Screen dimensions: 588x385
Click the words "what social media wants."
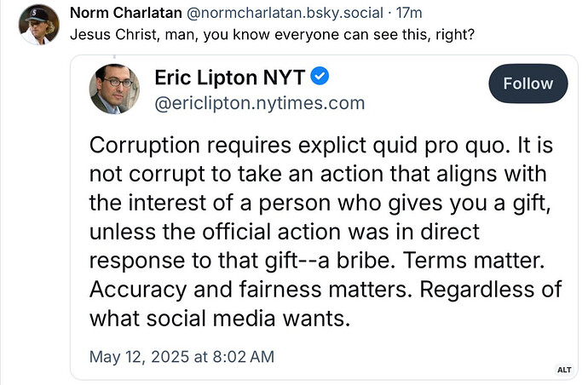[220, 319]
